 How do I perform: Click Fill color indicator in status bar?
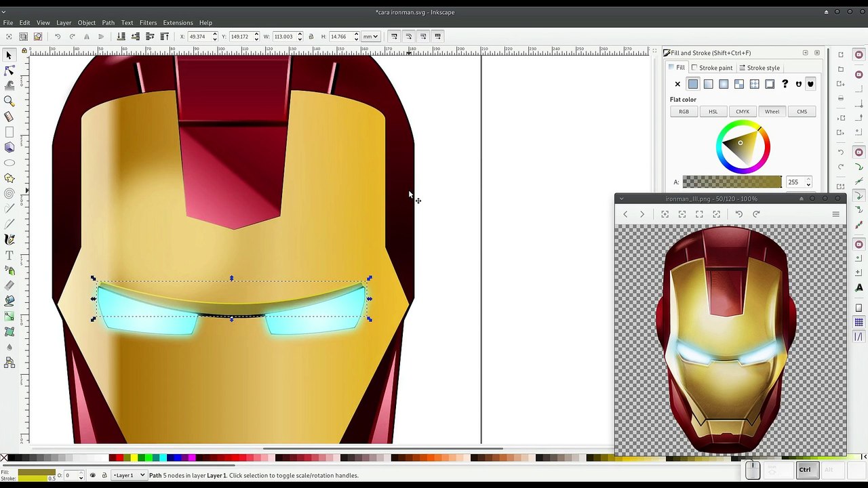pyautogui.click(x=37, y=472)
